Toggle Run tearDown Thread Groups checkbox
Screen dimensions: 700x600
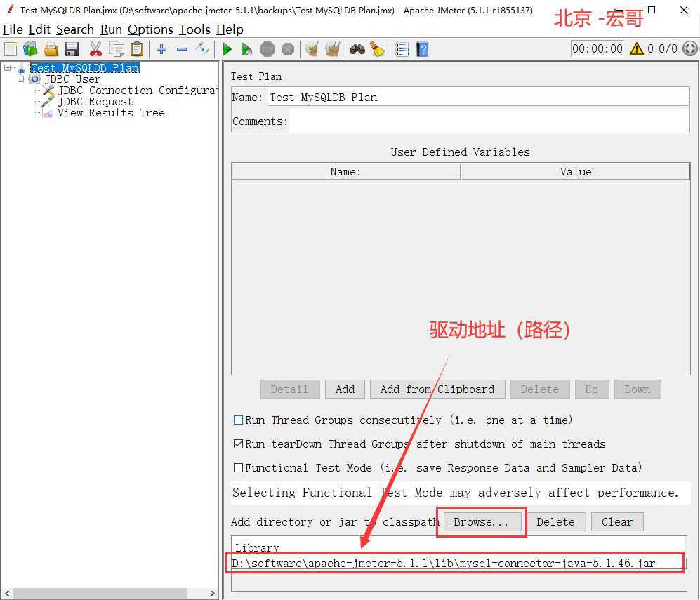click(x=239, y=444)
